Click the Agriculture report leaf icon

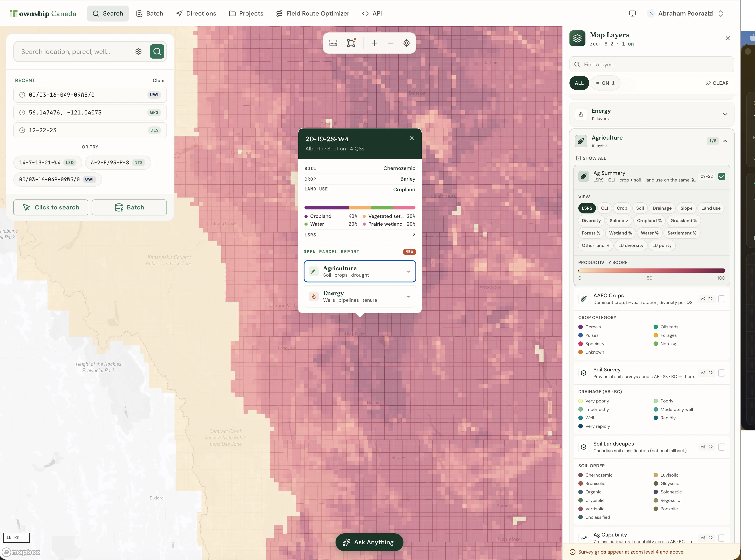[314, 271]
